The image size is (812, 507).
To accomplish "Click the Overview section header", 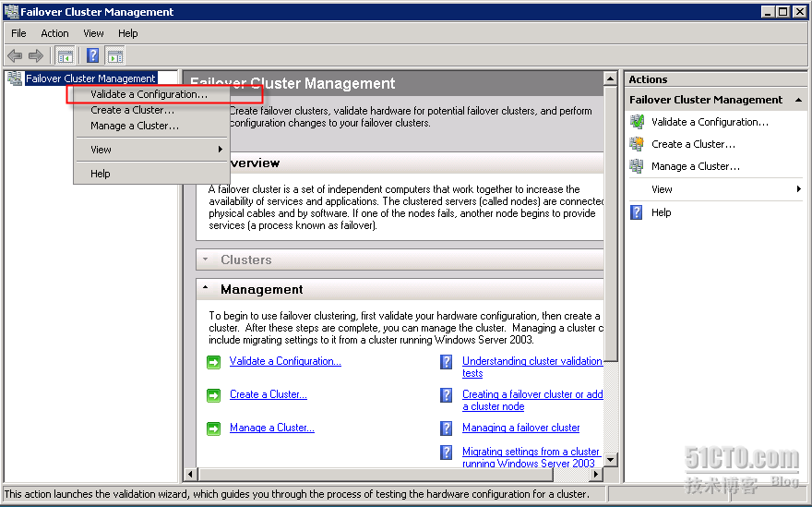I will point(400,163).
